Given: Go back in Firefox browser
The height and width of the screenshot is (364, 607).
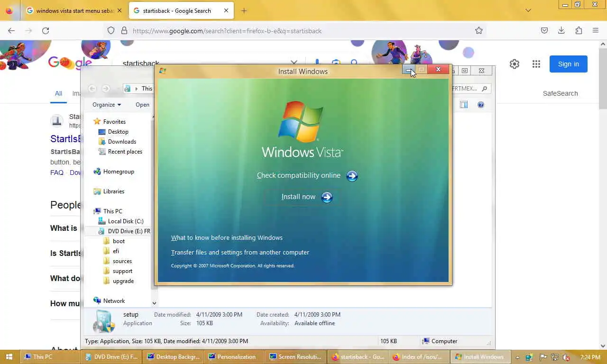Looking at the screenshot, I should point(11,31).
